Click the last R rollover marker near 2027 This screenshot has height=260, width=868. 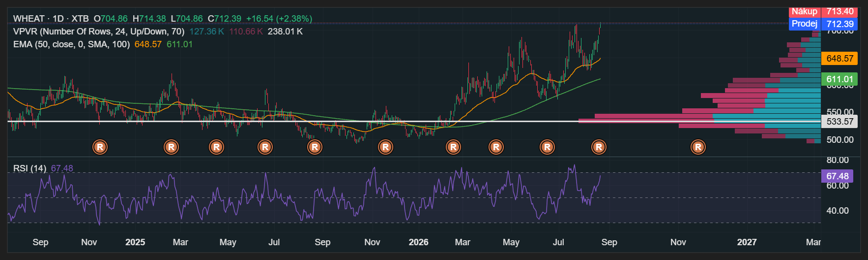698,147
